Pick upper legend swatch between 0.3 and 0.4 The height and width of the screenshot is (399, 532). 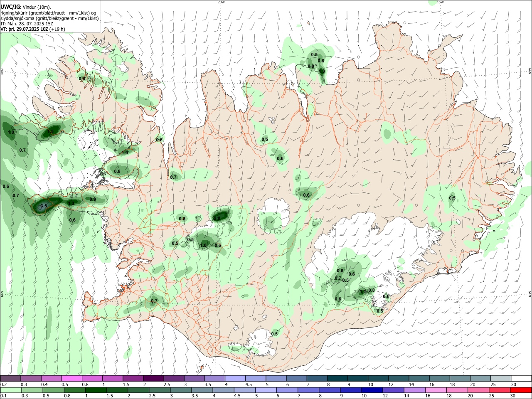31,379
